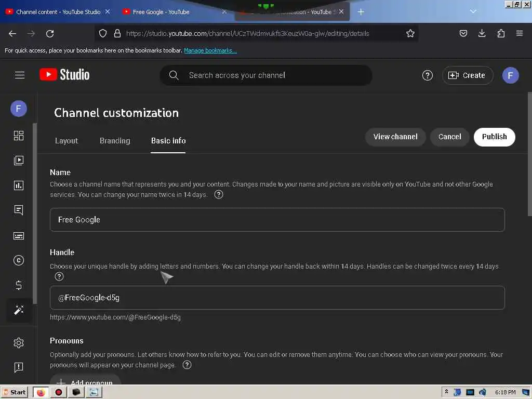Click padlock site information icon
This screenshot has height=399, width=532.
pyautogui.click(x=117, y=33)
